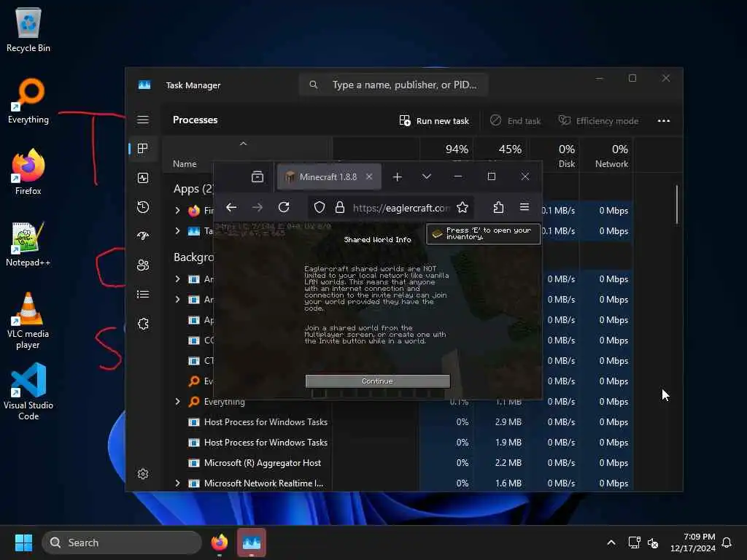
Task: Reload the Eaglercraft page in Firefox
Action: [284, 207]
